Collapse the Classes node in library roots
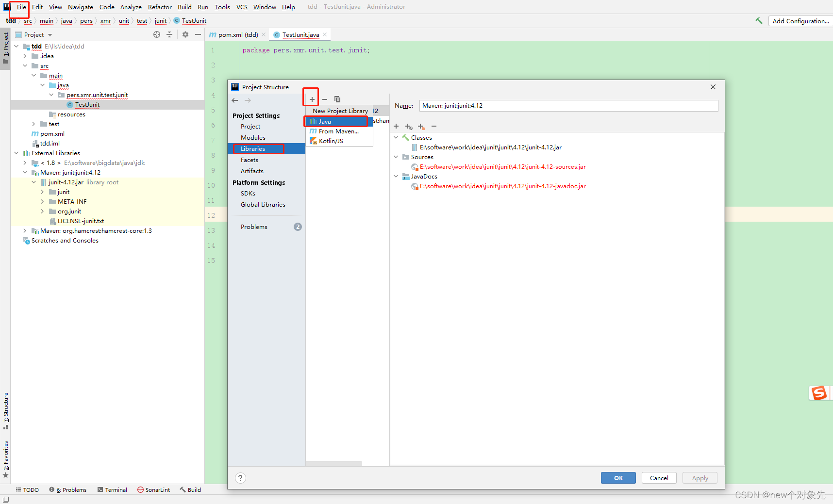833x504 pixels. click(x=396, y=138)
